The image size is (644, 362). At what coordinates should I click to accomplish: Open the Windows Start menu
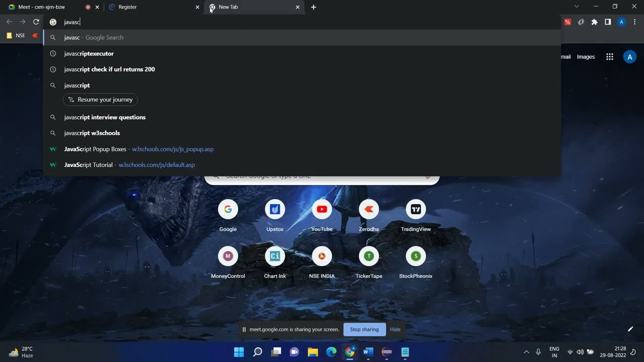[x=239, y=352]
